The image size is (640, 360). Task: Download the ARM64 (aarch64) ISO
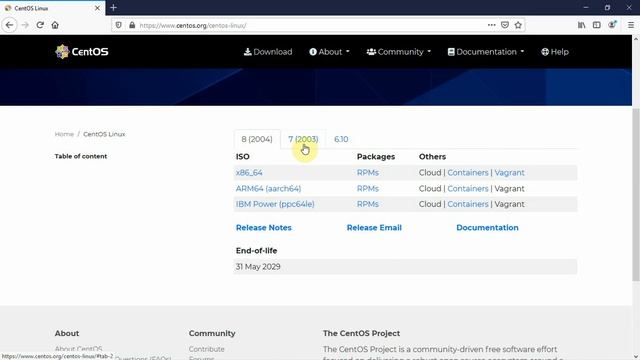tap(268, 189)
